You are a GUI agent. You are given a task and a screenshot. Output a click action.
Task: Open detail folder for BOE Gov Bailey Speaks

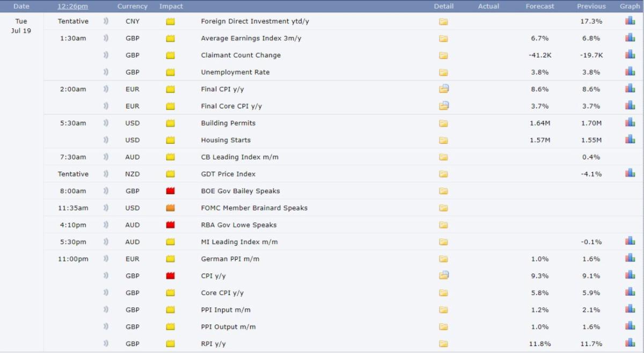pos(443,192)
